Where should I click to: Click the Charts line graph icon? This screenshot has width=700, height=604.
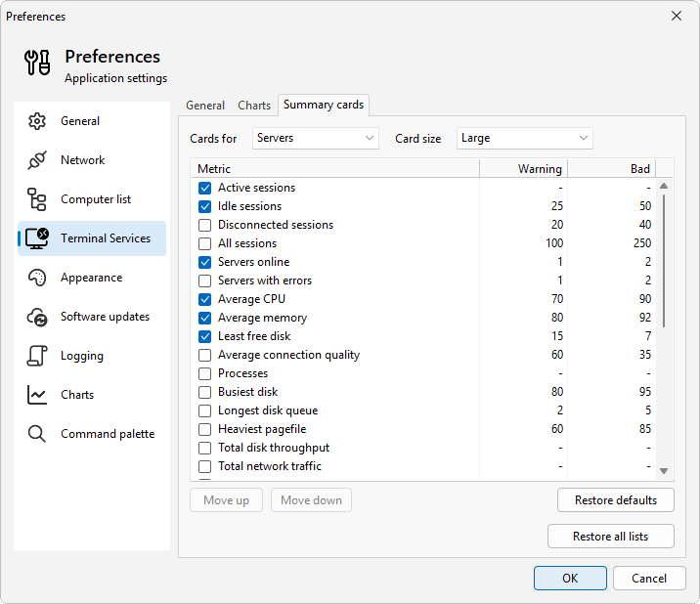click(x=37, y=395)
